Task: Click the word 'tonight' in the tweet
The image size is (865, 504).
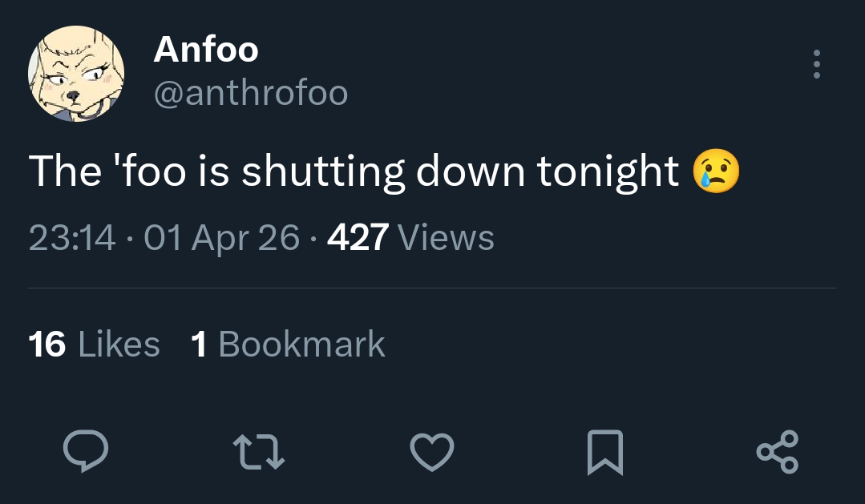Action: click(x=608, y=172)
